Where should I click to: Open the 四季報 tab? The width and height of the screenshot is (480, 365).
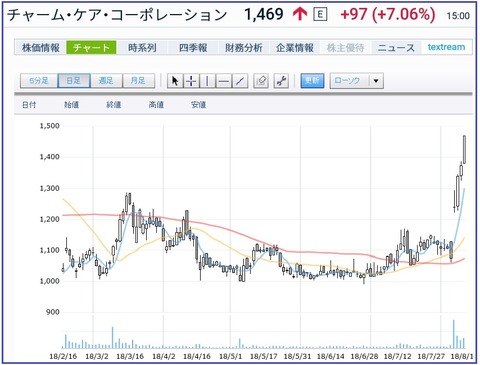pos(193,47)
